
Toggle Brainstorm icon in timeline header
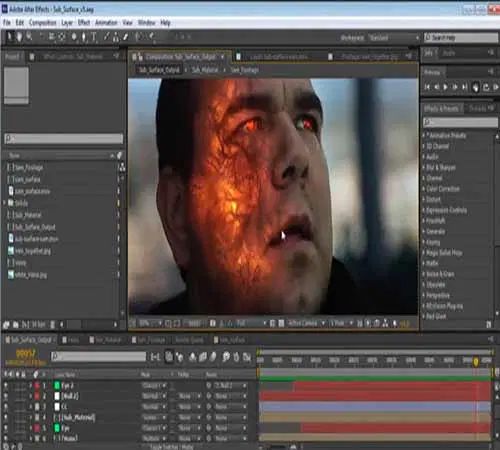226,357
